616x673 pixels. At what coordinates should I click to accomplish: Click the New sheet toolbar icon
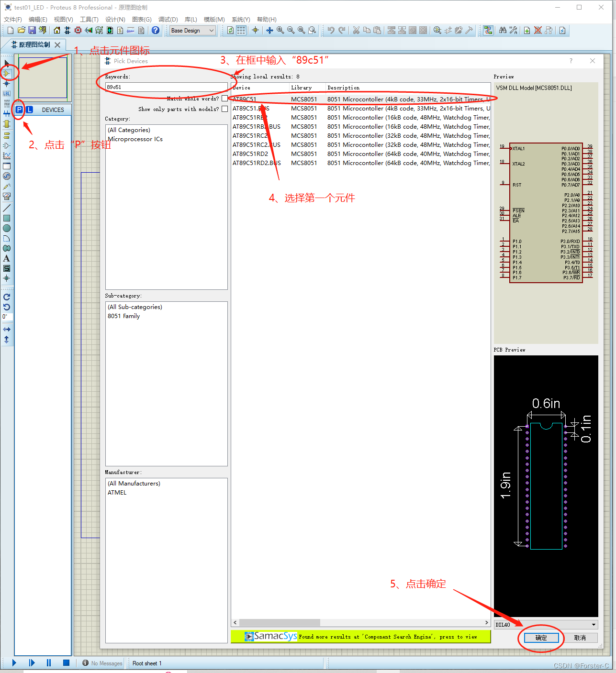click(527, 30)
